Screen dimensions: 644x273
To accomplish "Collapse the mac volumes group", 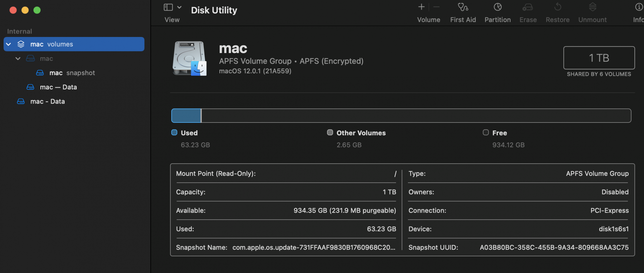I will click(9, 44).
